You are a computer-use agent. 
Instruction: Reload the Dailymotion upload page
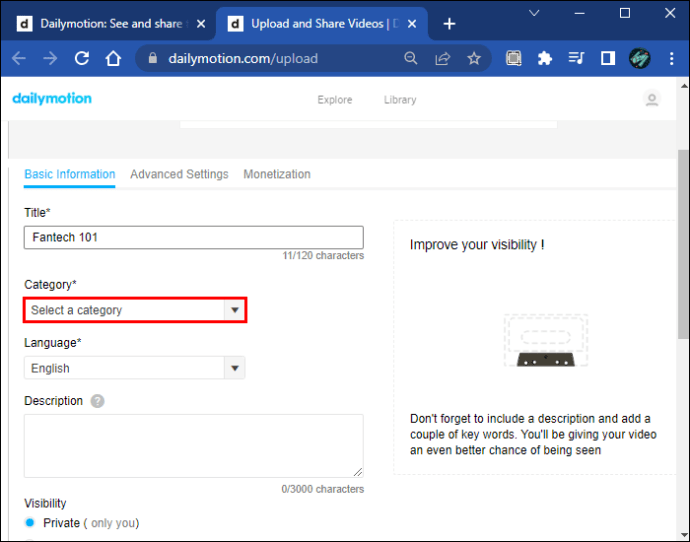(82, 58)
